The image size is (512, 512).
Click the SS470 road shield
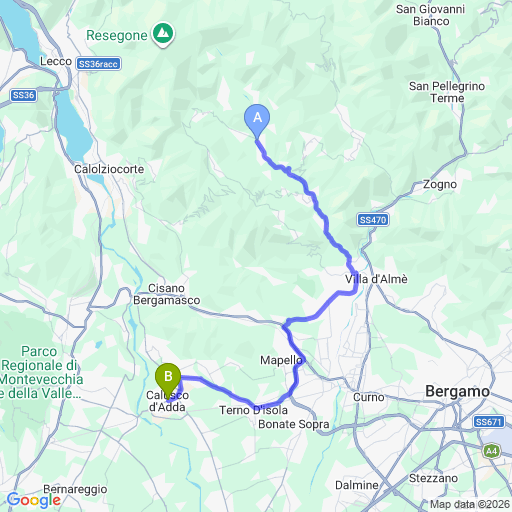coord(373,220)
